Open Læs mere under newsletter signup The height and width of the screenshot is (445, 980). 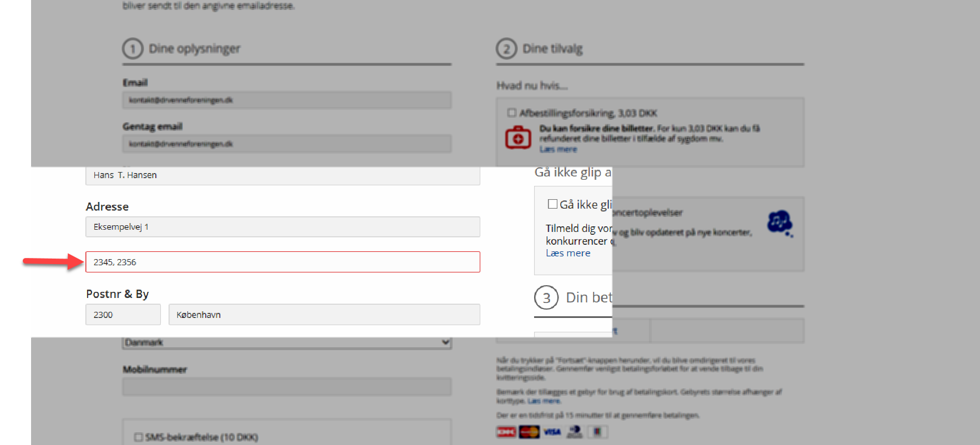point(568,253)
